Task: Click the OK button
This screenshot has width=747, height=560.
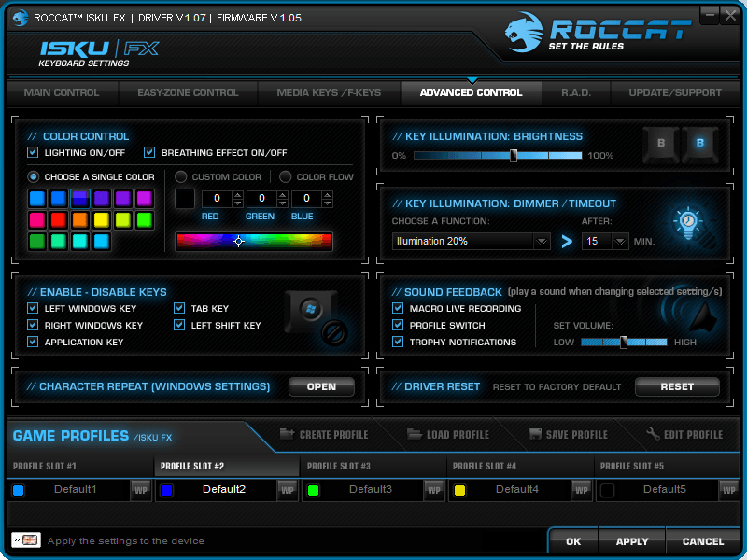Action: [573, 541]
